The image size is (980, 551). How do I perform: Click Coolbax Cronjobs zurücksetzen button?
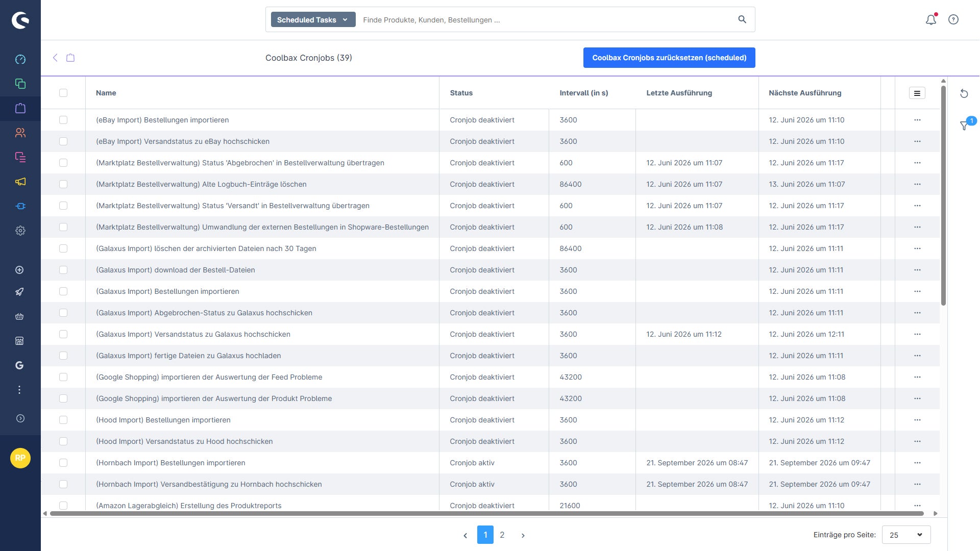click(669, 58)
